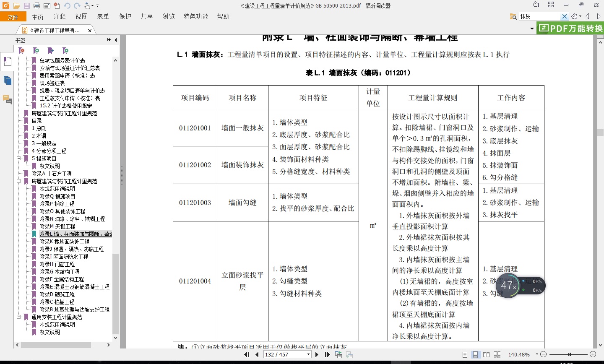Go to the last page

[327, 354]
